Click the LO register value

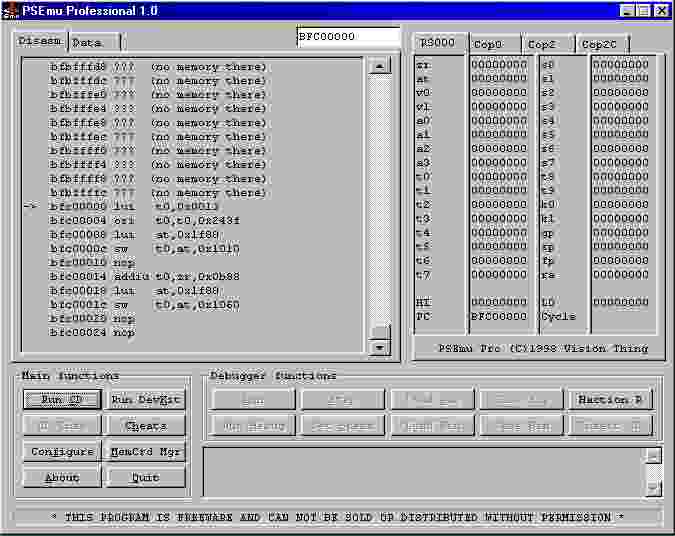(x=621, y=302)
